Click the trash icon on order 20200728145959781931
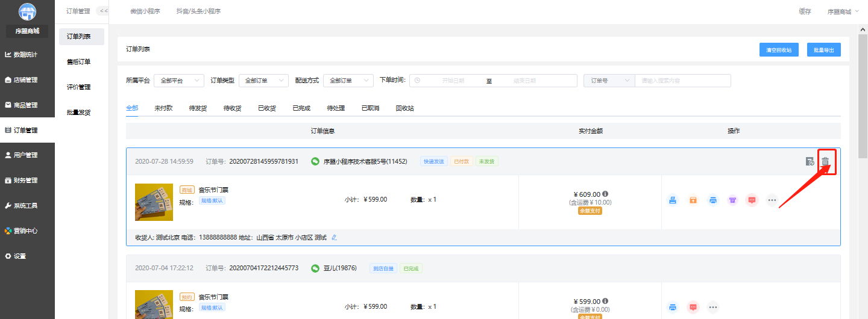This screenshot has height=319, width=868. pos(825,161)
